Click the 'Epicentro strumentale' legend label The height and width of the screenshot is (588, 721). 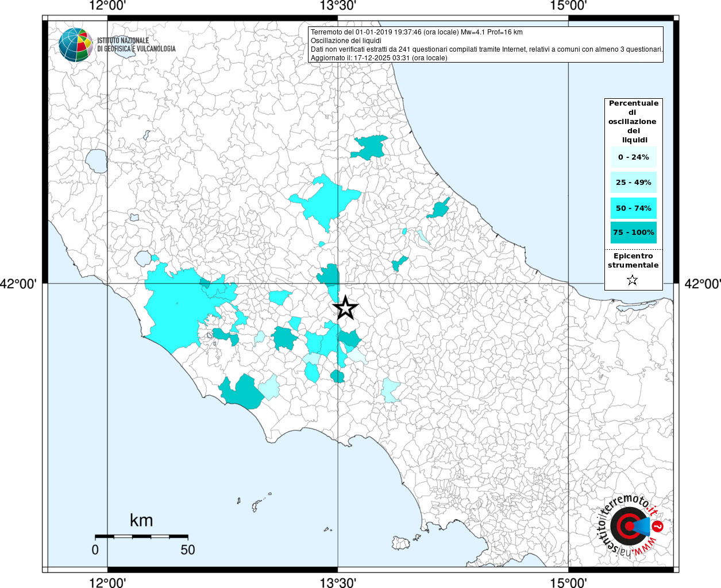point(633,261)
